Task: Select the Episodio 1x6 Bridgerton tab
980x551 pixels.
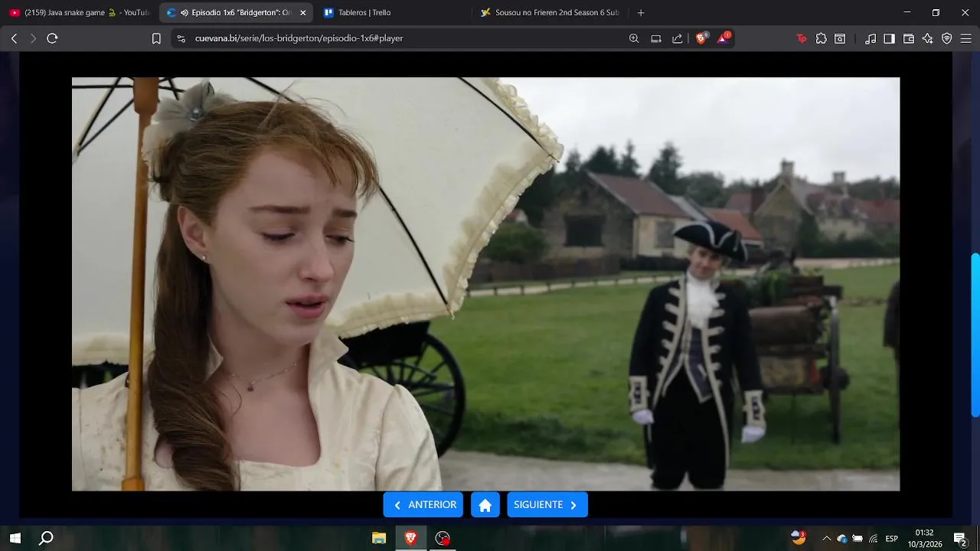Action: [x=236, y=12]
